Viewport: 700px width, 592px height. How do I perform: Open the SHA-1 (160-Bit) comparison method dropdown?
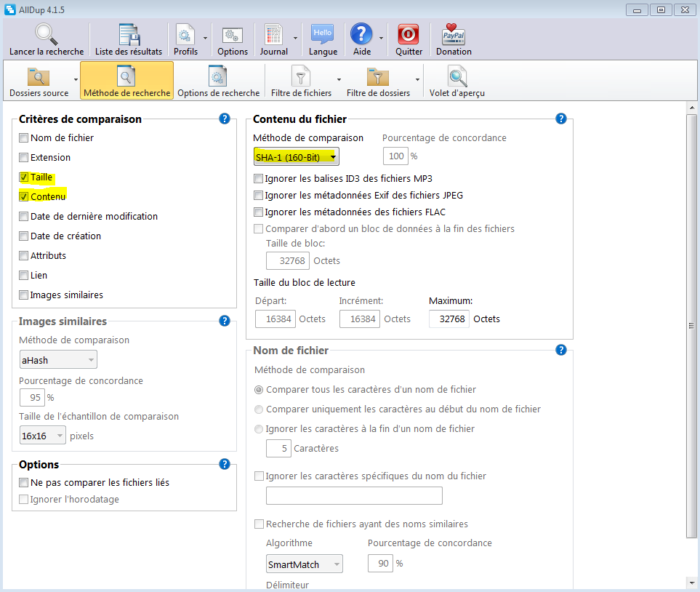point(296,156)
